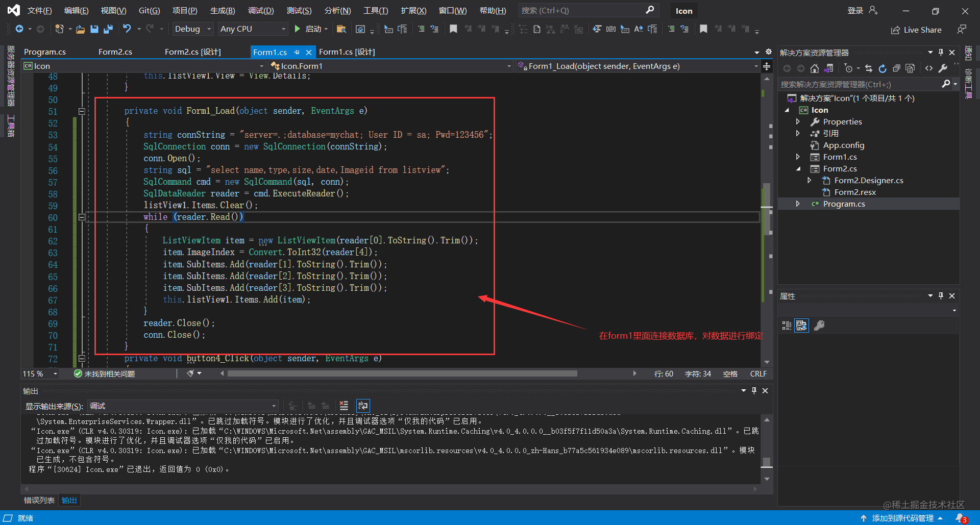Click the notification bell in status bar
980x525 pixels.
point(961,518)
